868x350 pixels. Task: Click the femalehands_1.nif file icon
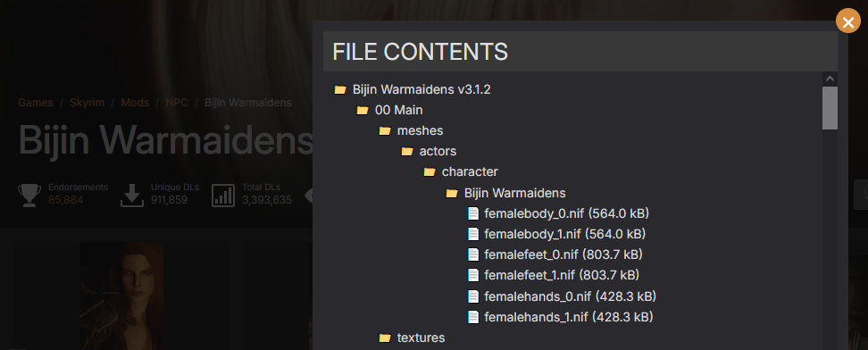pyautogui.click(x=473, y=317)
